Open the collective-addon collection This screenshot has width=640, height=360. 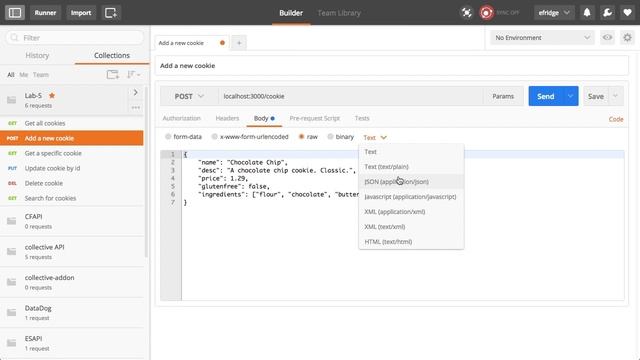(x=72, y=282)
